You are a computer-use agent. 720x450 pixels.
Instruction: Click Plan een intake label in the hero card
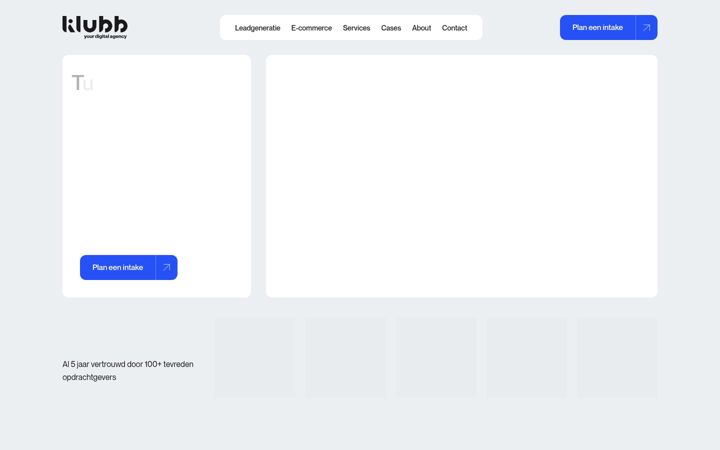pos(118,267)
